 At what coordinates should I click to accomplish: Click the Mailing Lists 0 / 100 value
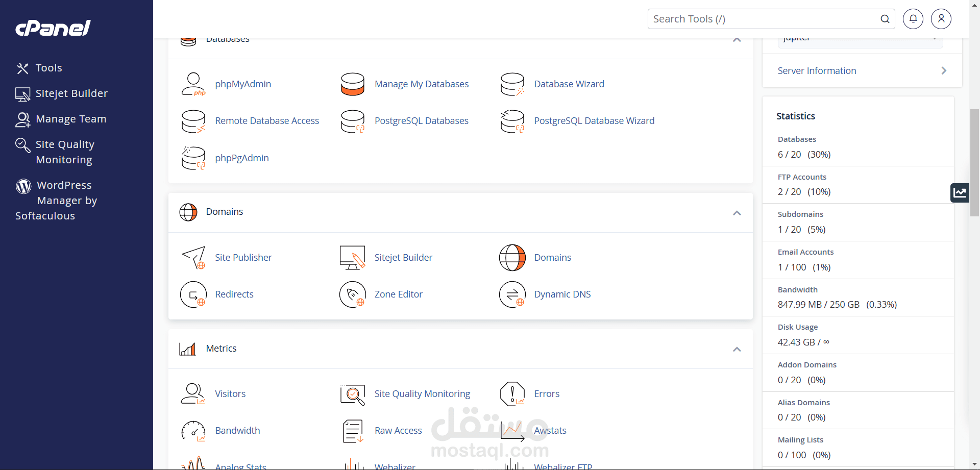click(804, 455)
